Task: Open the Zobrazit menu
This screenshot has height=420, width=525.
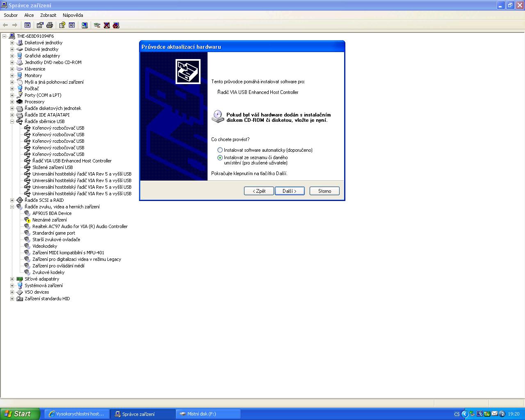Action: [48, 15]
